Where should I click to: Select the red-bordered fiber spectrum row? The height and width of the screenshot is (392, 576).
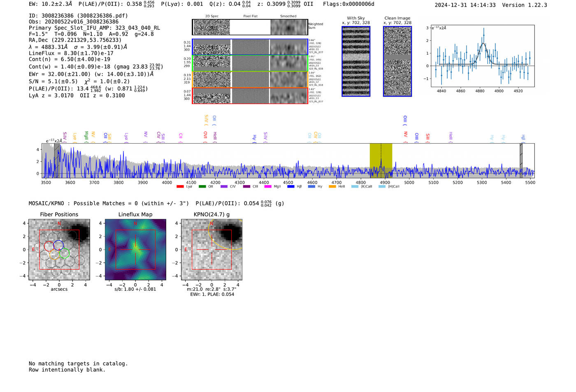[250, 96]
